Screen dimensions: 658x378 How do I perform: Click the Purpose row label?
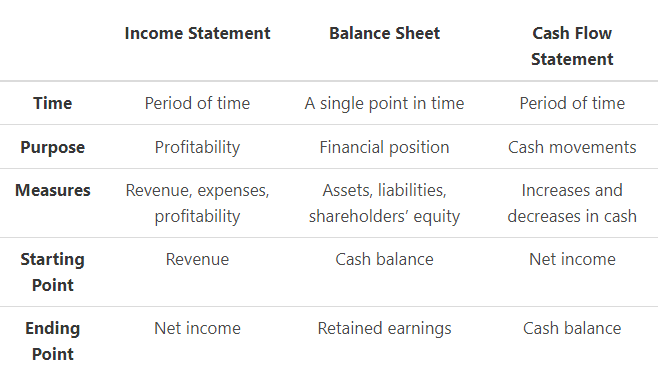[x=52, y=147]
